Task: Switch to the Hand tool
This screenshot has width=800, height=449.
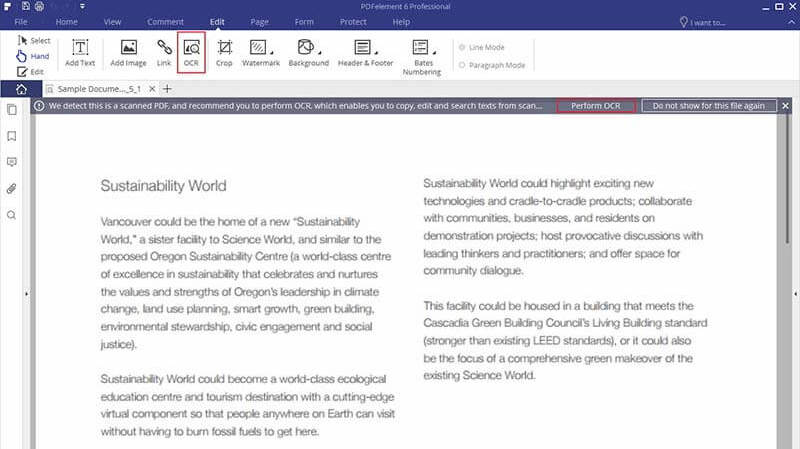Action: [34, 56]
